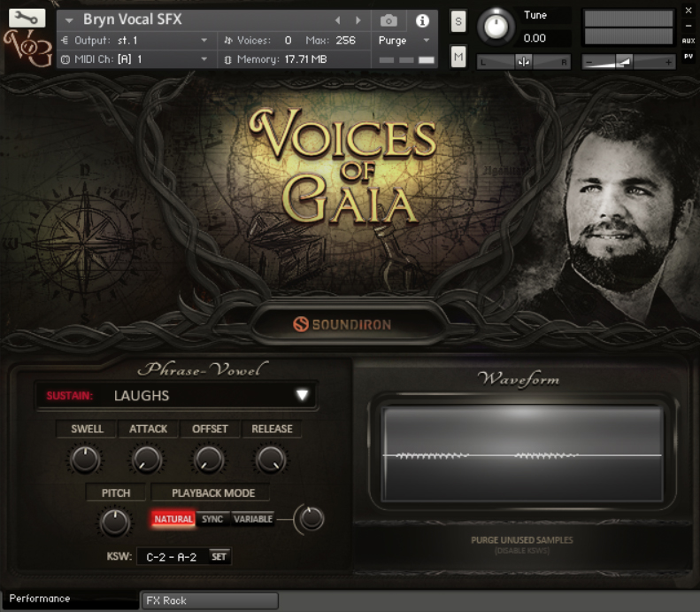Click the Release knob
This screenshot has width=700, height=612.
[270, 459]
